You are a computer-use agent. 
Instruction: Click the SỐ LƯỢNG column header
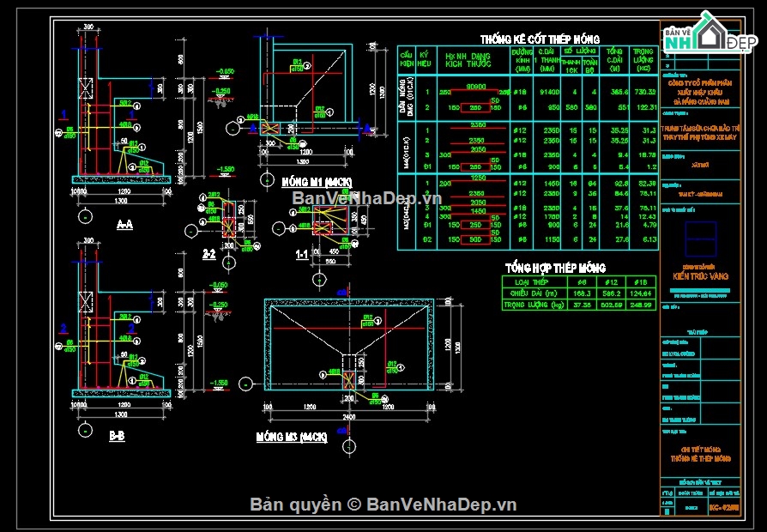pyautogui.click(x=580, y=51)
